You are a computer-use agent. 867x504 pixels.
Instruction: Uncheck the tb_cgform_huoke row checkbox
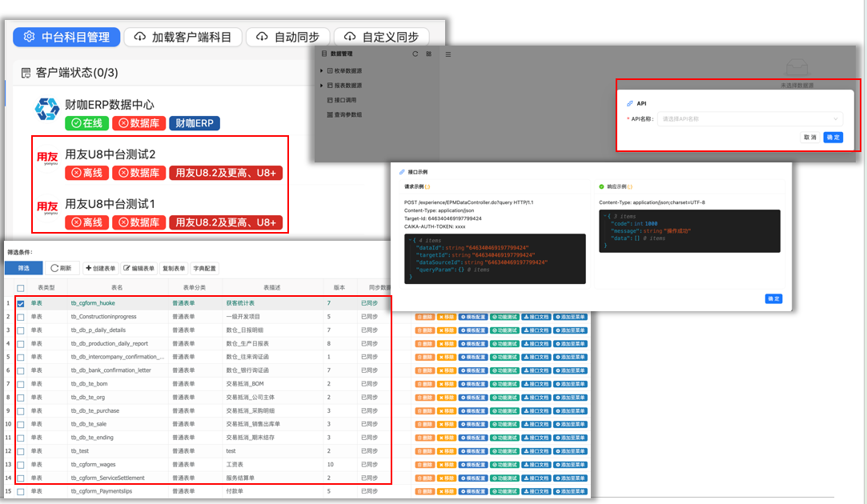pos(21,303)
